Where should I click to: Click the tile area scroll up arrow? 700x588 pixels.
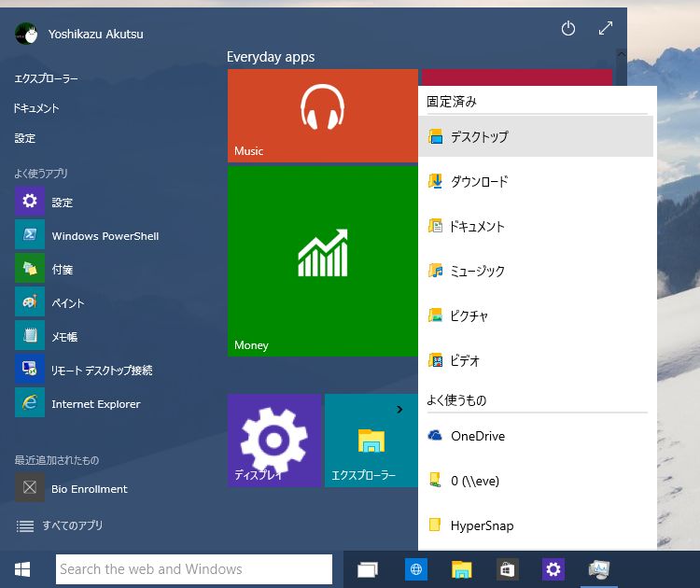click(x=621, y=54)
